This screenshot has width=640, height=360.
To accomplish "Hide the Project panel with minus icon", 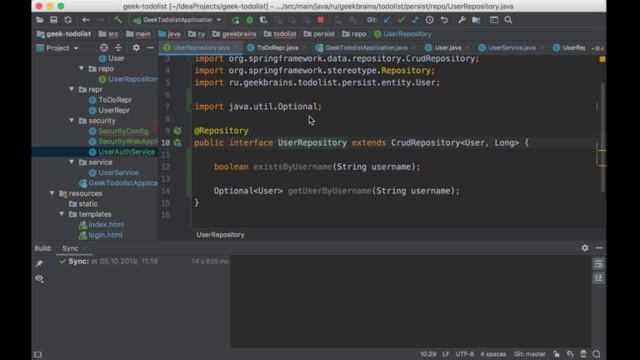I will coord(150,48).
